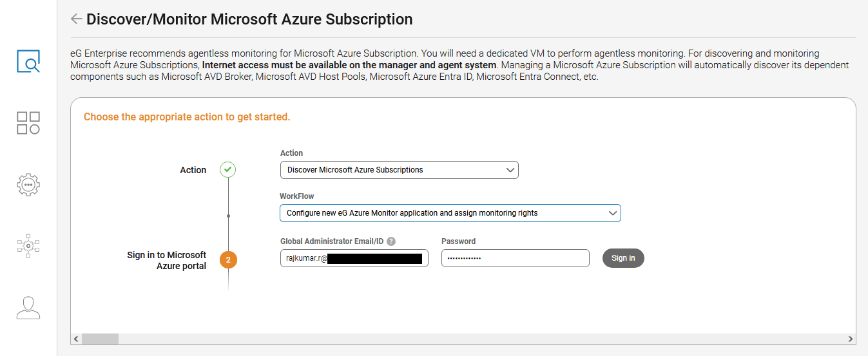Select the orange step 2 circle
The image size is (868, 356).
pyautogui.click(x=228, y=260)
